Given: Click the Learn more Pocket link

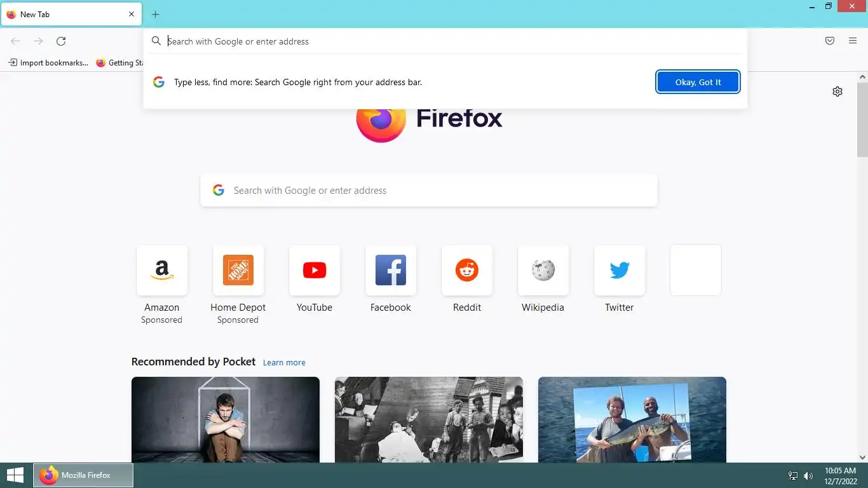Looking at the screenshot, I should [x=284, y=362].
